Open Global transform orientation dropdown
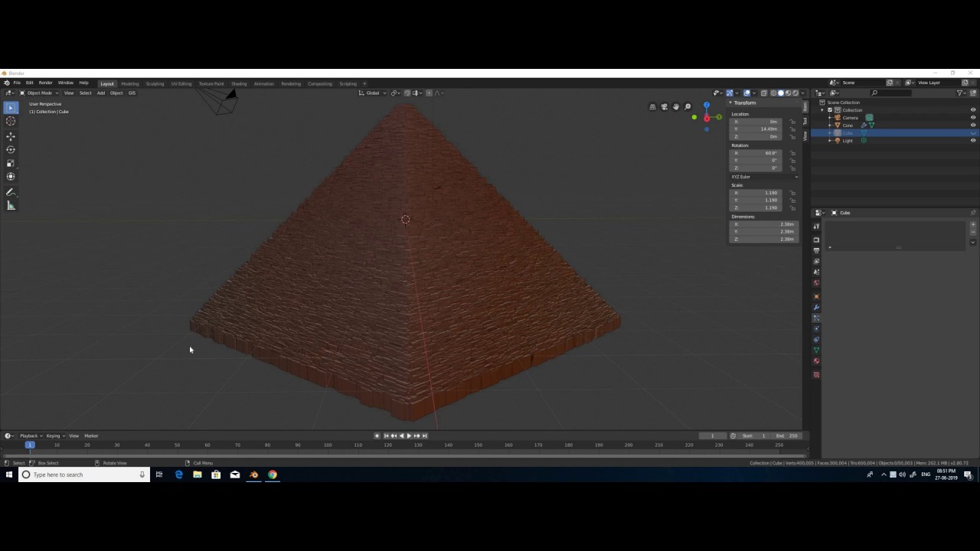The width and height of the screenshot is (980, 551). pyautogui.click(x=371, y=93)
